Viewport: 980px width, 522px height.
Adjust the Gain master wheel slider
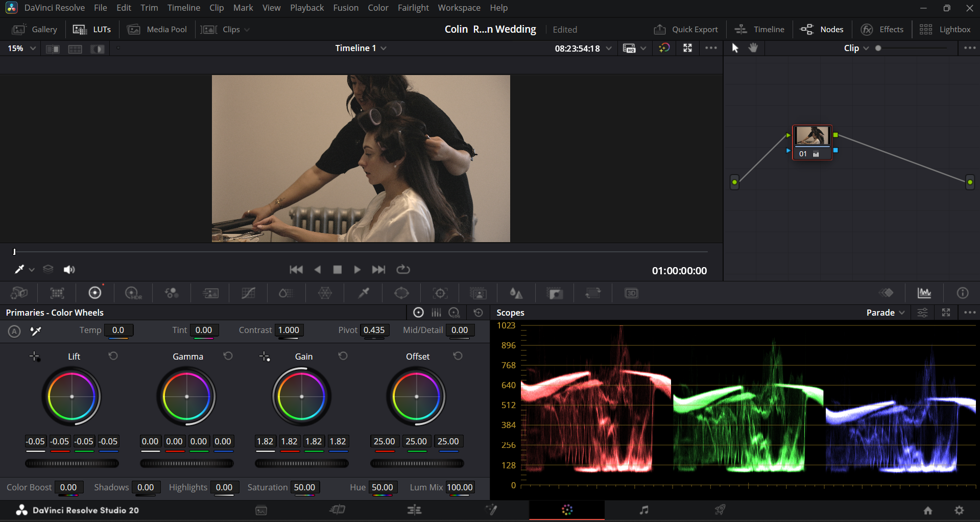point(302,463)
